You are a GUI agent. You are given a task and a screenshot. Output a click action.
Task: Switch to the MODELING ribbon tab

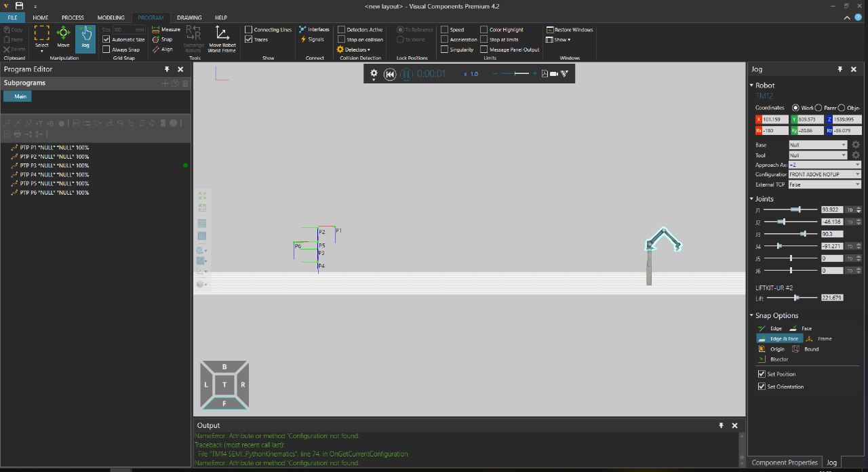(111, 17)
